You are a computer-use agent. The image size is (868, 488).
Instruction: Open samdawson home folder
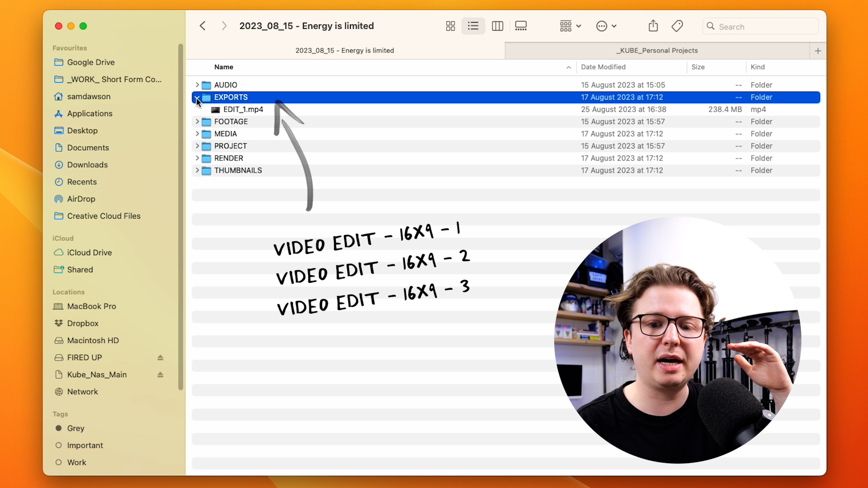[89, 97]
